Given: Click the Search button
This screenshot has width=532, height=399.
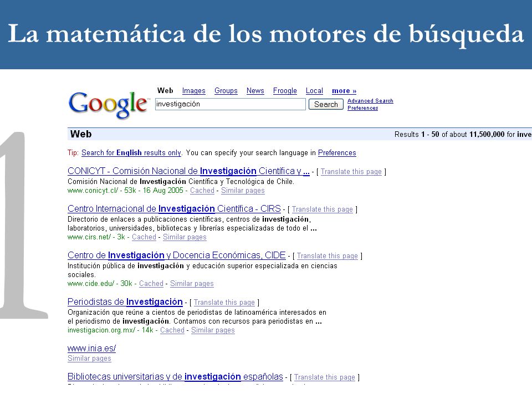Looking at the screenshot, I should pos(326,104).
